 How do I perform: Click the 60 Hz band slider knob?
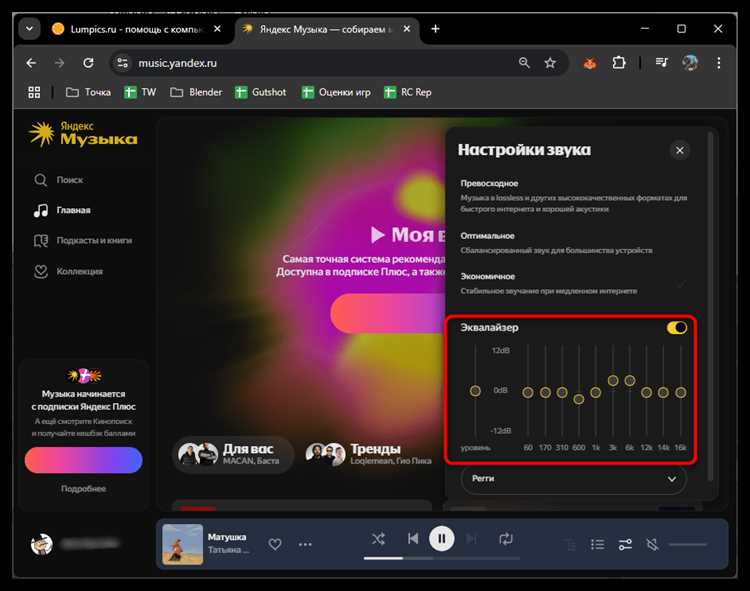[528, 393]
